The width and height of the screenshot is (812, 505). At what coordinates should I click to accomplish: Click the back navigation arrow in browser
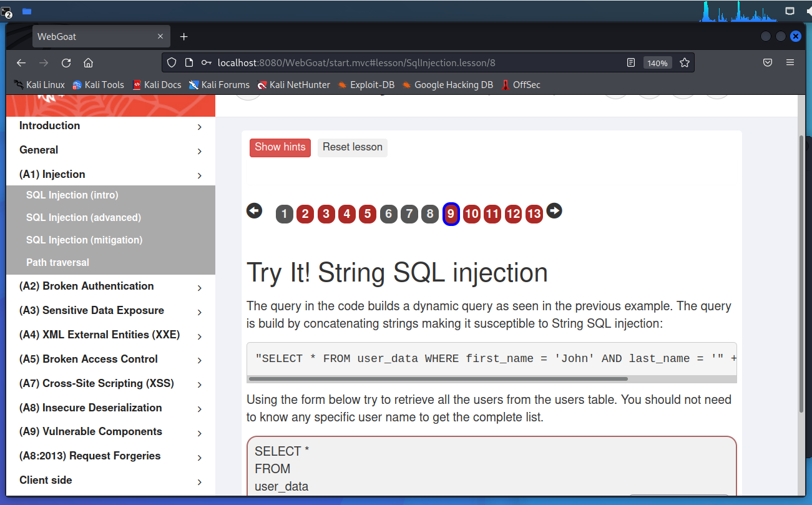pyautogui.click(x=21, y=63)
